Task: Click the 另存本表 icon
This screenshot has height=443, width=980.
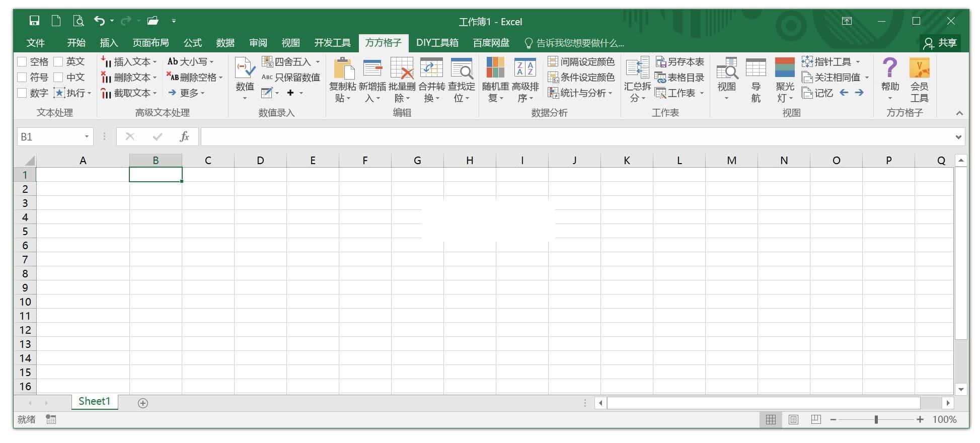Action: coord(660,62)
